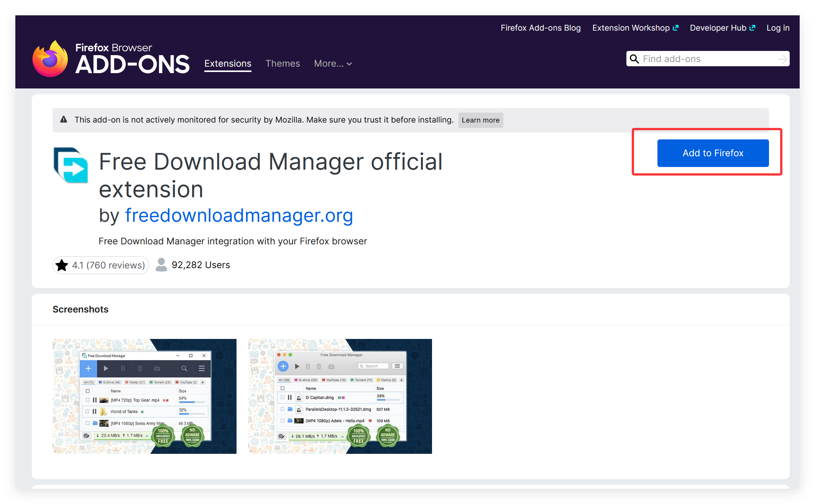The image size is (815, 504).
Task: Click the Learn more button
Action: click(x=480, y=120)
